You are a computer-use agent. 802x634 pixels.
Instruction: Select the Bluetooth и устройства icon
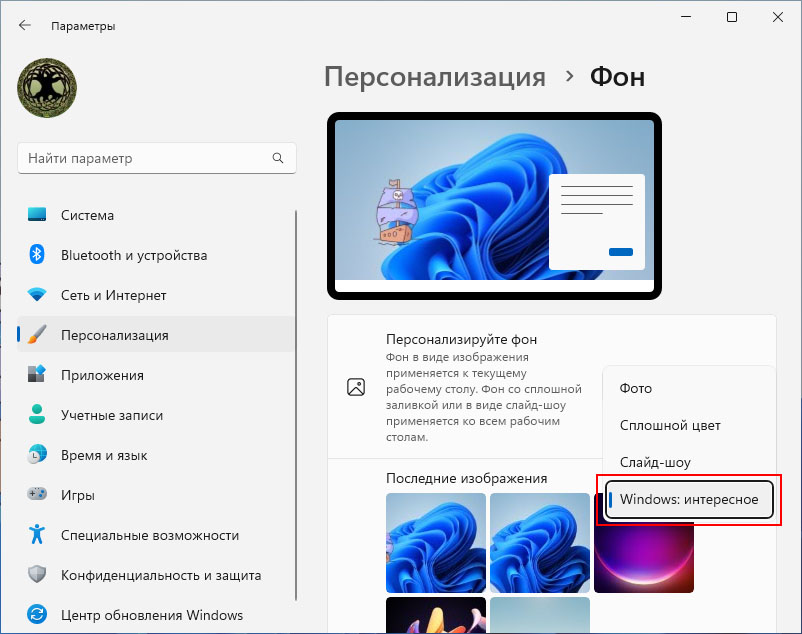click(37, 255)
